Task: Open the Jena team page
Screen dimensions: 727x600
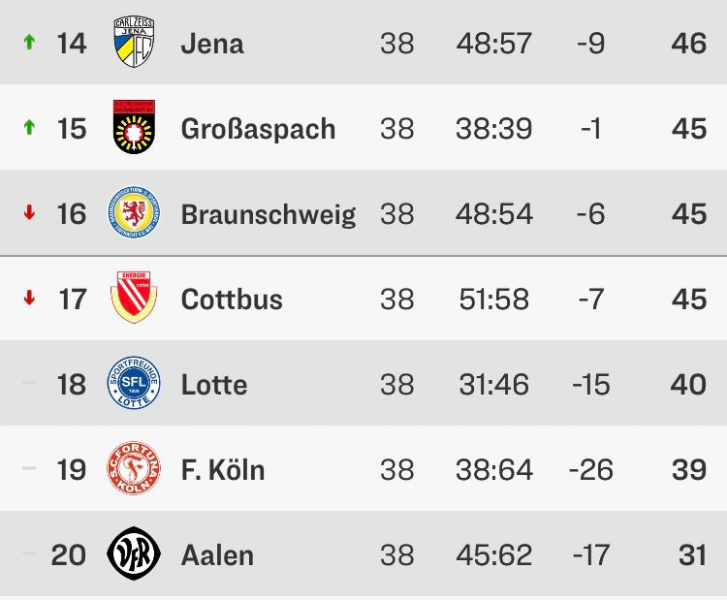Action: [x=212, y=43]
